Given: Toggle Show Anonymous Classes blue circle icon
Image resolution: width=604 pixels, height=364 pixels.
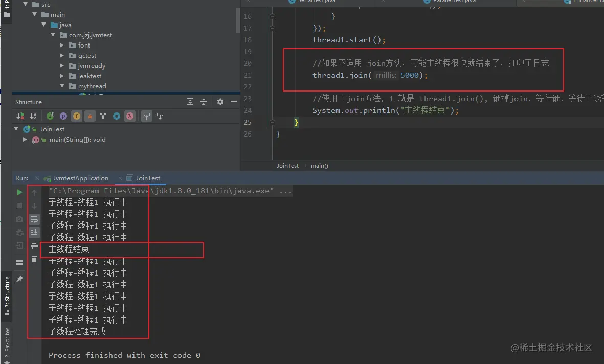Looking at the screenshot, I should pyautogui.click(x=116, y=116).
